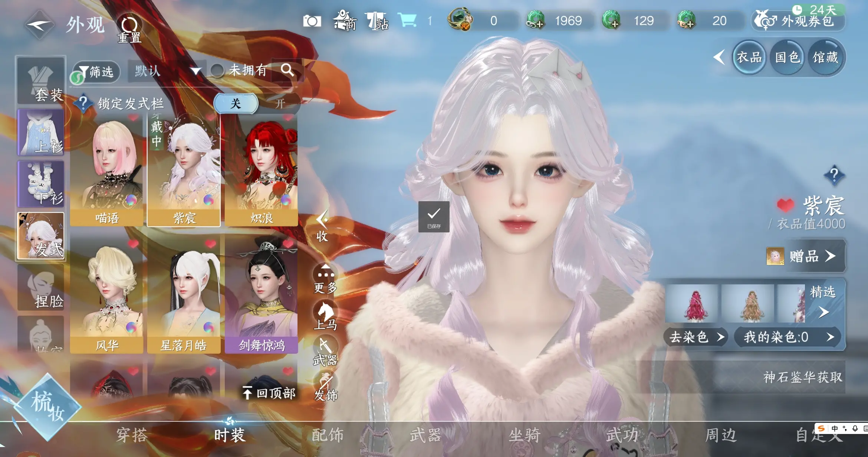Expand 我的染色:0 list
Viewport: 868px width, 457px height.
point(788,337)
